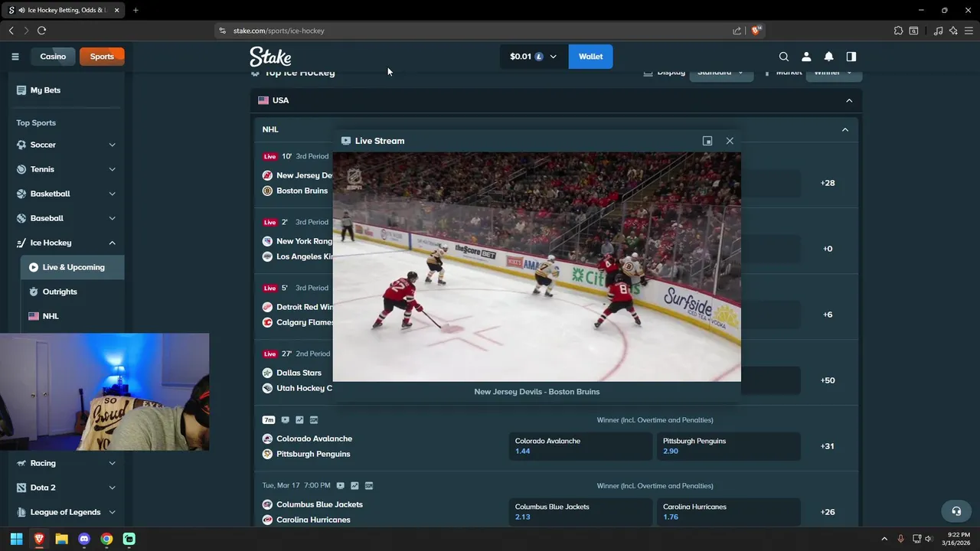Click the stream icon on Colorado Avalanche match

point(285,419)
